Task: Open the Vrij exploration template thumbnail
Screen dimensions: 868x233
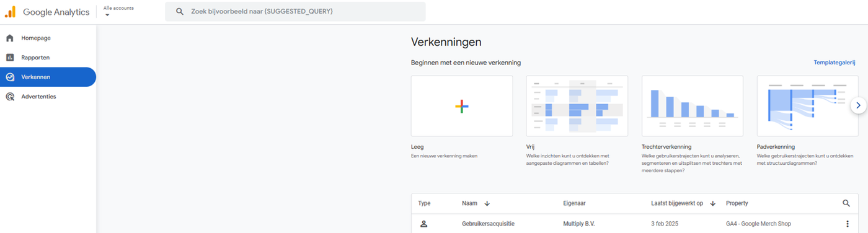Action: click(x=577, y=106)
